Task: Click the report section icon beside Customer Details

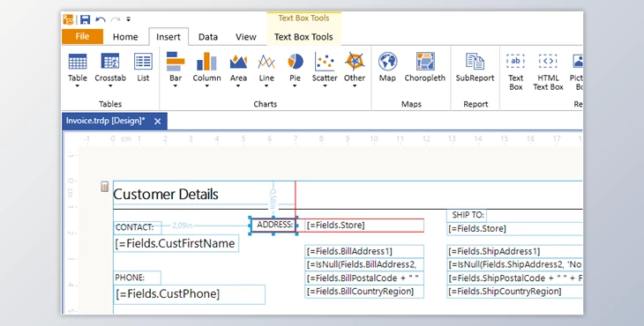Action: click(x=105, y=186)
